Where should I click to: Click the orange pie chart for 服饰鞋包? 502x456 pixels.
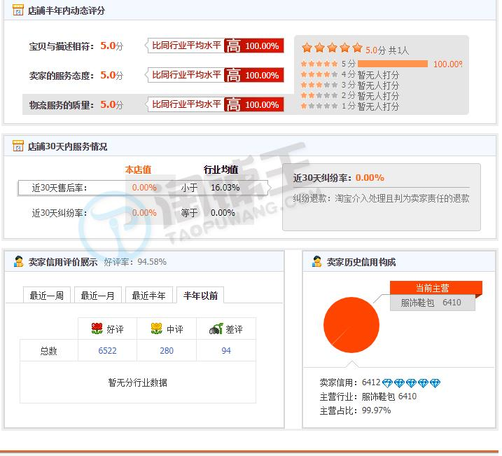pyautogui.click(x=351, y=325)
